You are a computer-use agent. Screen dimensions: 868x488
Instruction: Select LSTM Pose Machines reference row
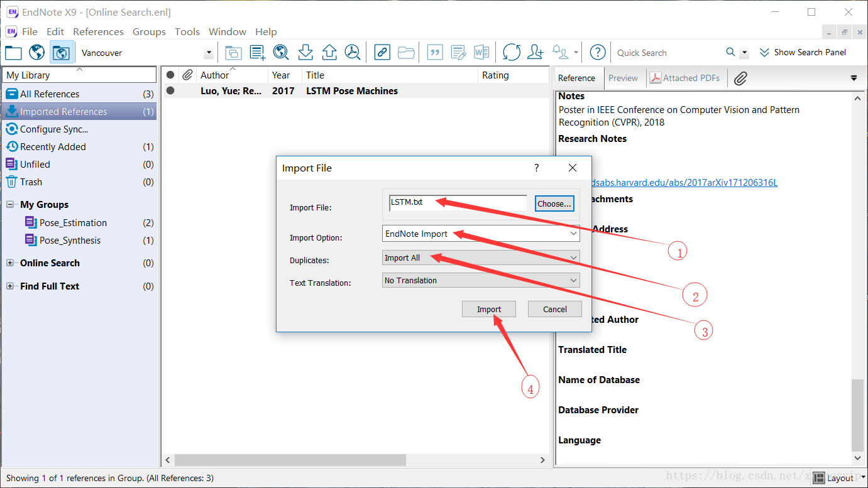(356, 91)
